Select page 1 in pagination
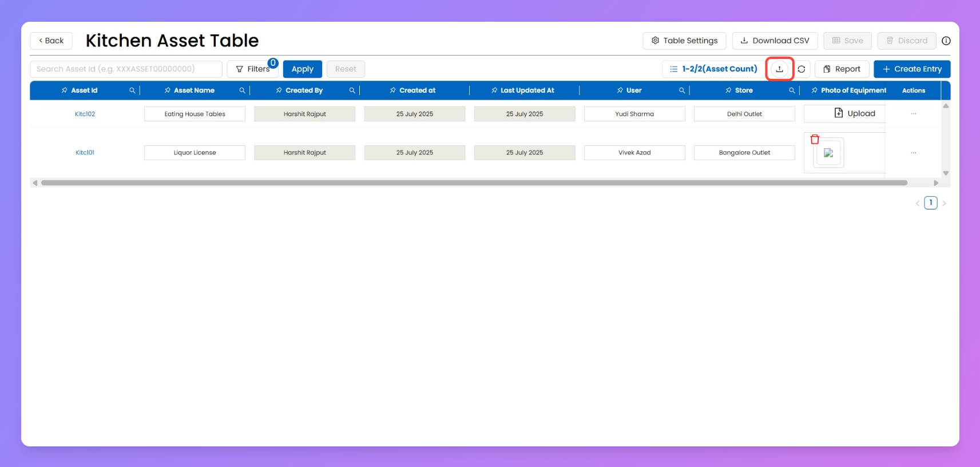The image size is (980, 467). click(931, 203)
